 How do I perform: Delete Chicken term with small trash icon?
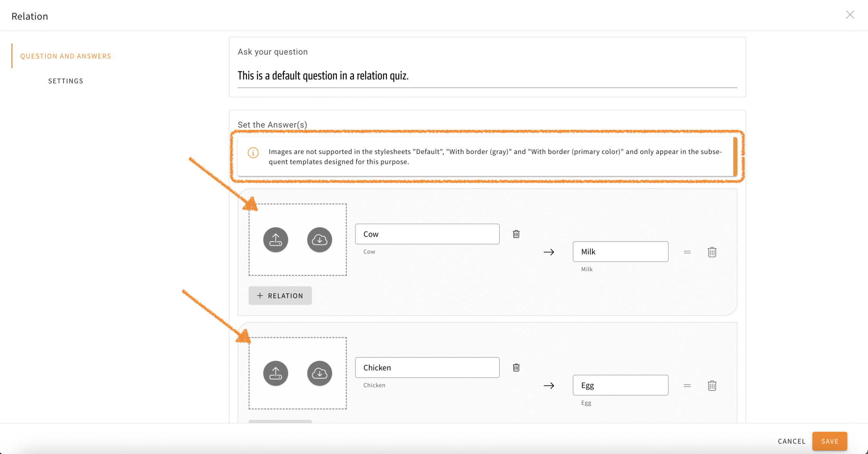[x=516, y=367]
